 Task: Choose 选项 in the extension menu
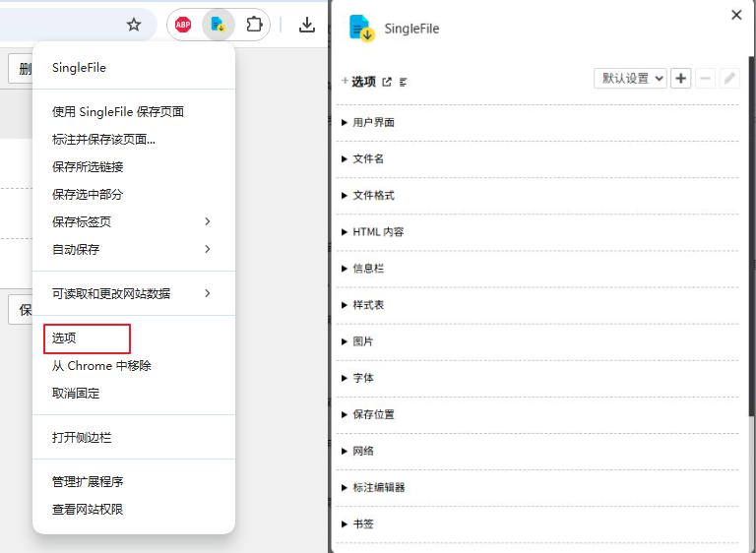point(134,338)
